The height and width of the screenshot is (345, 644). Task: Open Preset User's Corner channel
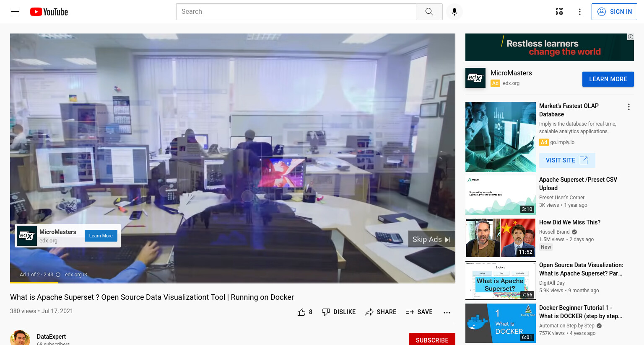(x=562, y=198)
